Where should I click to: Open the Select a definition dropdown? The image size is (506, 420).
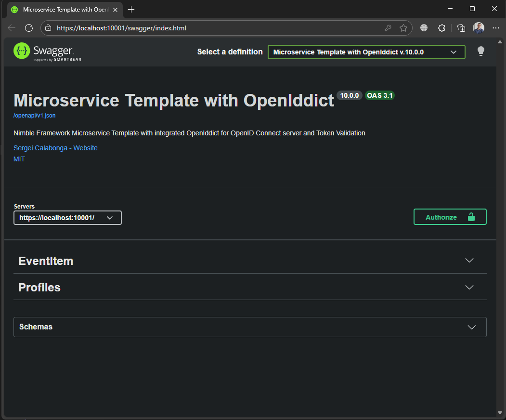tap(366, 52)
